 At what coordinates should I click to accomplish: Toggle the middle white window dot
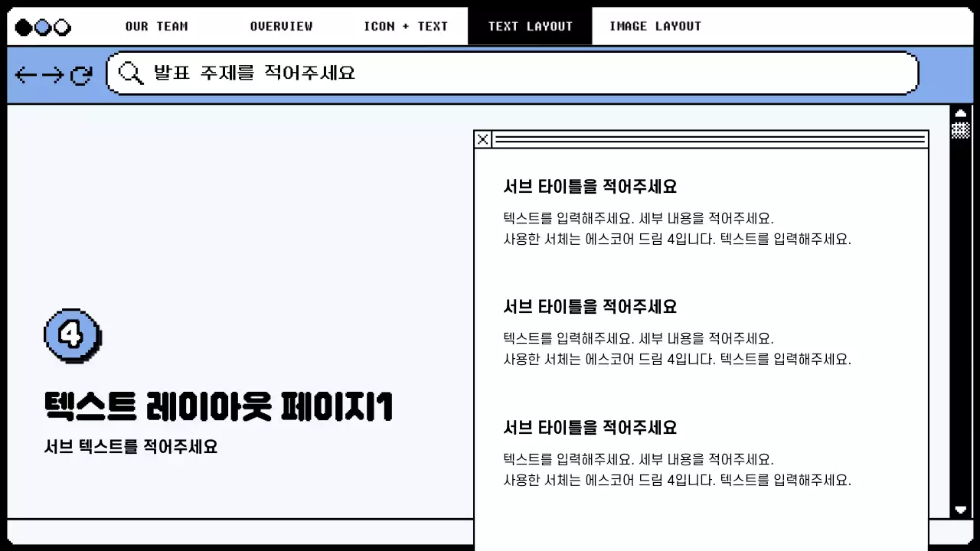pos(44,25)
